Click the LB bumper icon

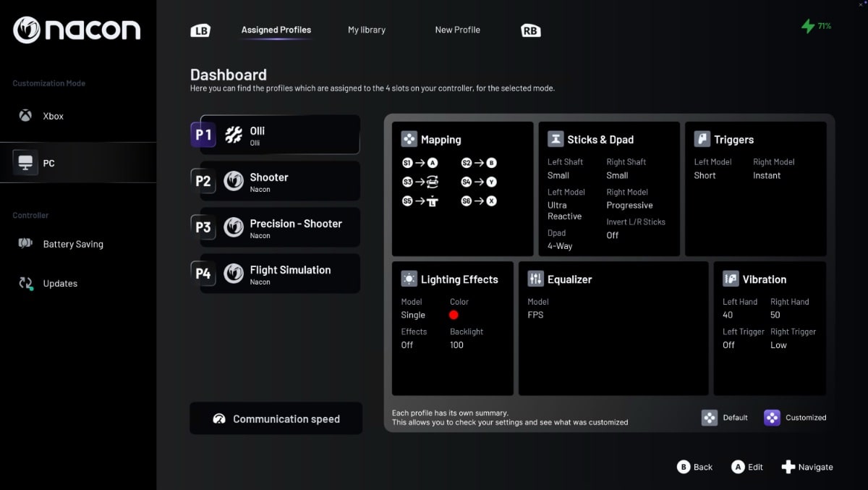200,30
